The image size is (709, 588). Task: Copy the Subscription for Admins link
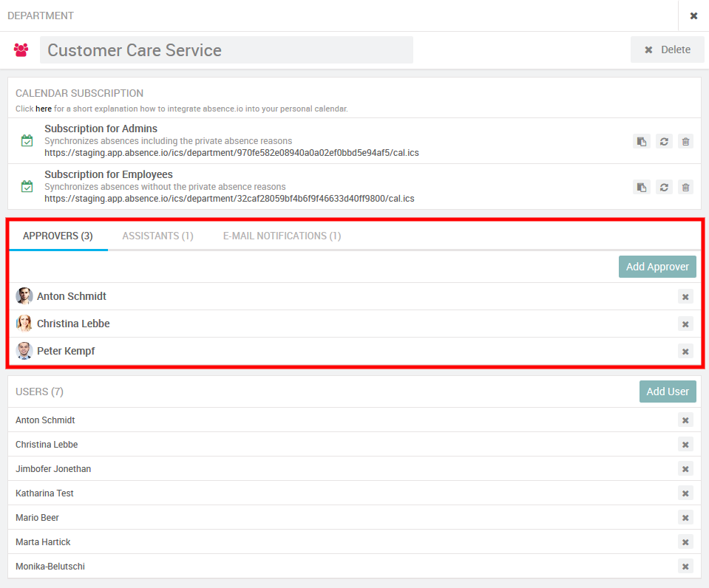(641, 141)
